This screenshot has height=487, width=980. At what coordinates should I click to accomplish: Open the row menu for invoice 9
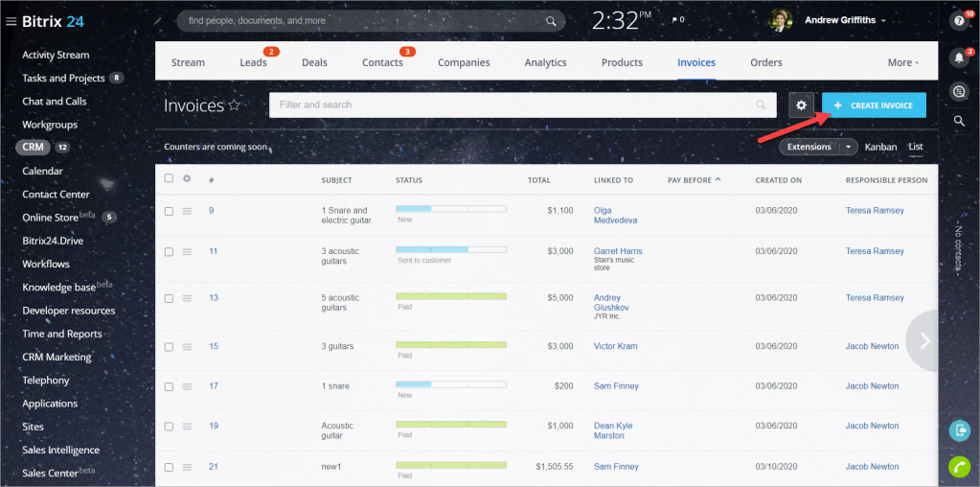tap(187, 211)
